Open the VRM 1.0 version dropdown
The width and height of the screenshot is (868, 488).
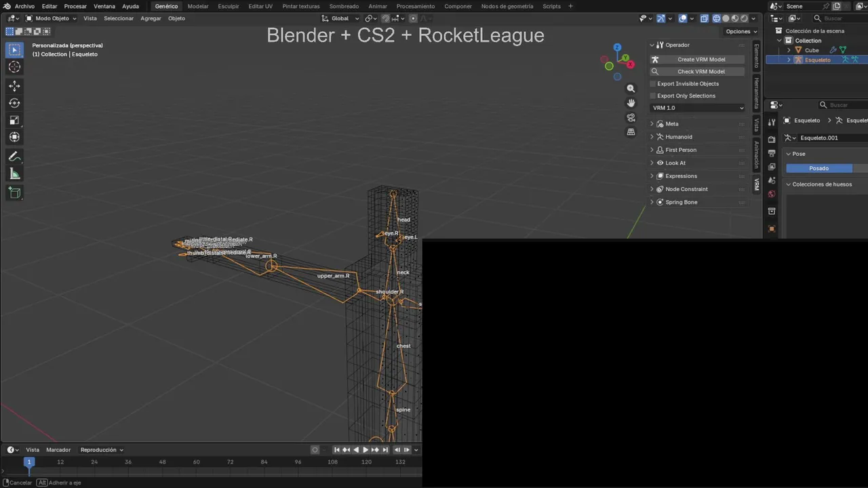click(698, 108)
